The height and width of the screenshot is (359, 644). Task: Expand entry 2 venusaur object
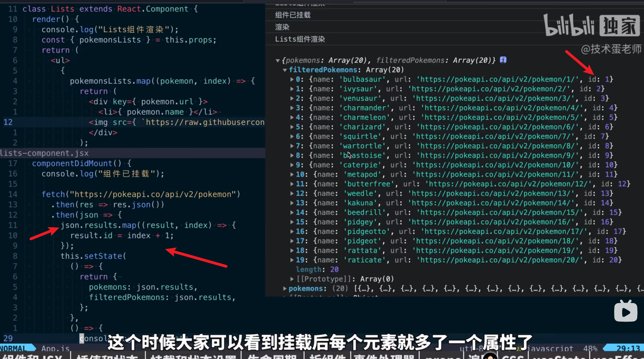coord(292,99)
